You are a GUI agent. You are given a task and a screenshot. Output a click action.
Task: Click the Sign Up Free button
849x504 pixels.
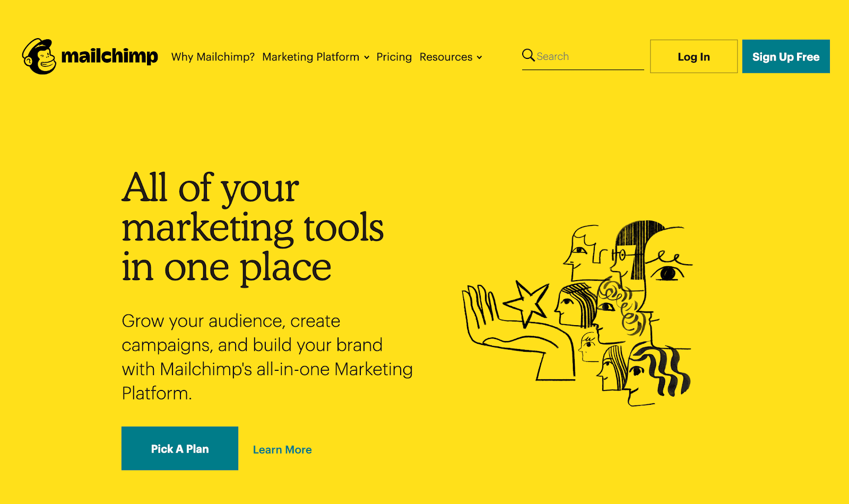point(786,56)
